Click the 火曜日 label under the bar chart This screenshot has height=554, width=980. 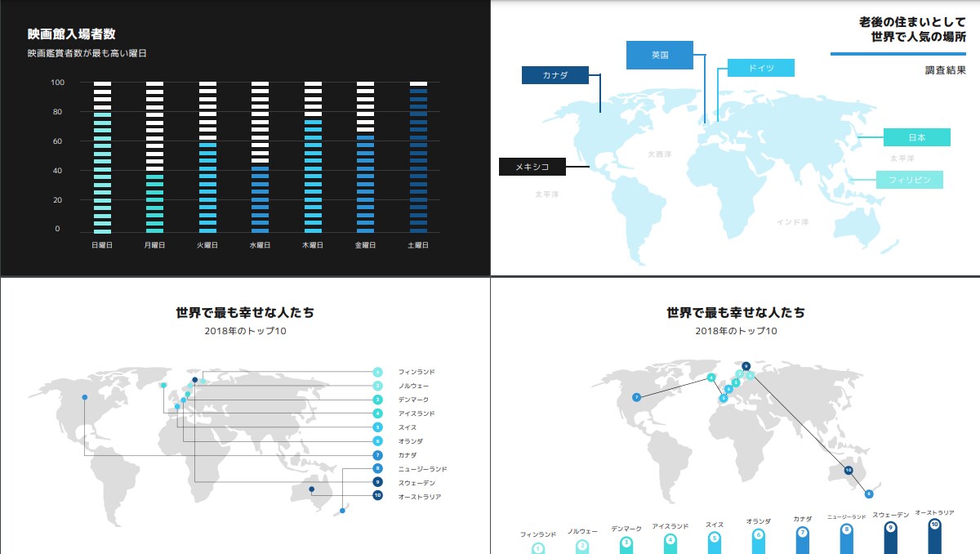(x=207, y=245)
